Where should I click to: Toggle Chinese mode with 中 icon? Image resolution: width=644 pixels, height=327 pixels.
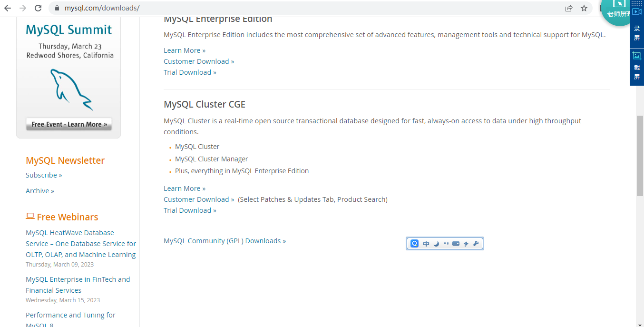(426, 244)
